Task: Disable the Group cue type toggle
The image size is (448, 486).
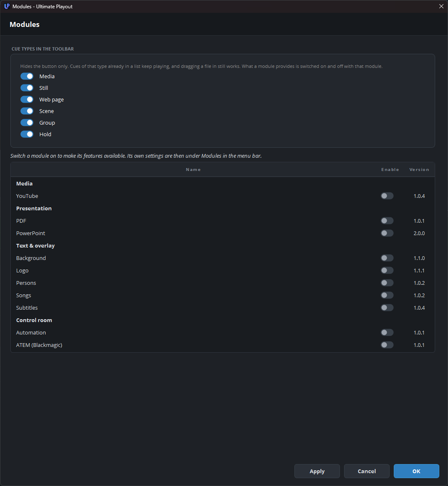Action: [27, 123]
